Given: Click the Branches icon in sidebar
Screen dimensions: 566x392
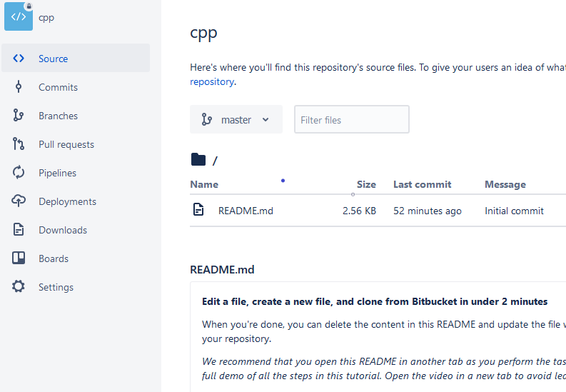Looking at the screenshot, I should (19, 116).
